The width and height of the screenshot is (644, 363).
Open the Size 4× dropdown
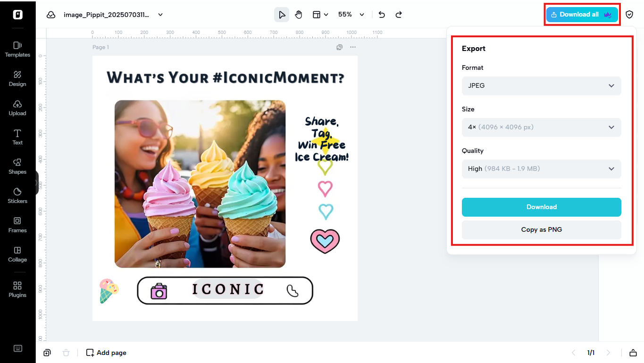pyautogui.click(x=542, y=127)
